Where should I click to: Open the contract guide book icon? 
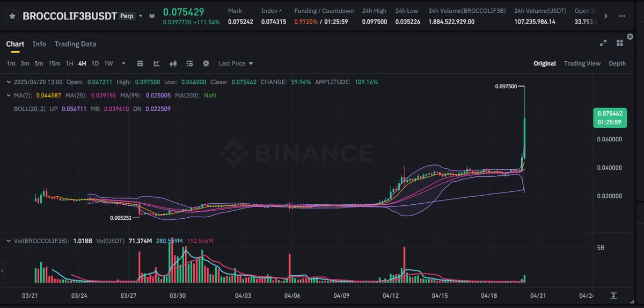point(152,16)
